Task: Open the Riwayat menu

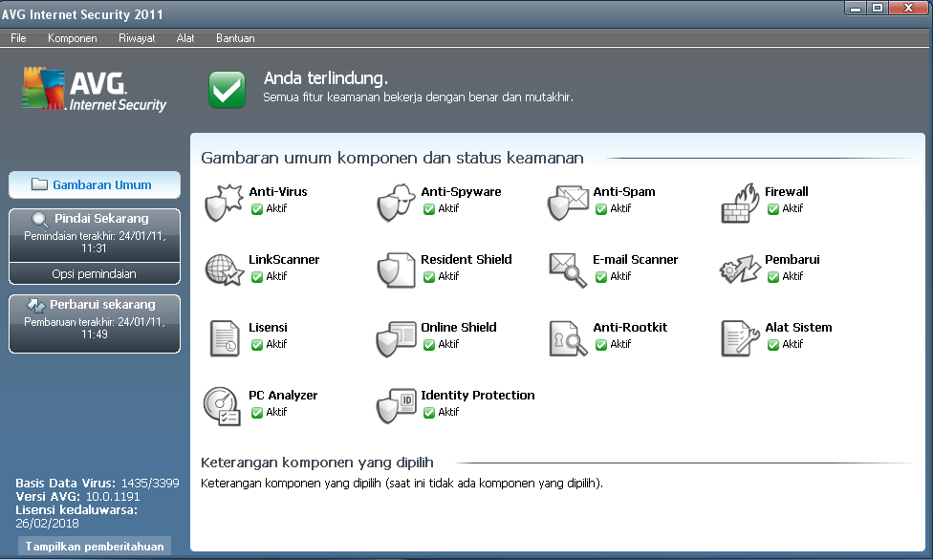Action: [137, 38]
